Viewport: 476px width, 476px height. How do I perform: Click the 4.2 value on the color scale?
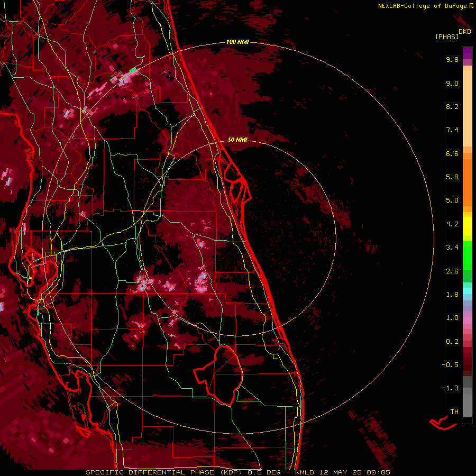point(452,224)
